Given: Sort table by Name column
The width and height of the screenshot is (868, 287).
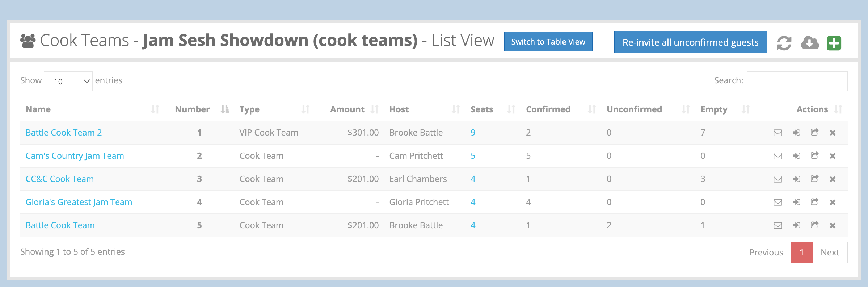Looking at the screenshot, I should [x=38, y=109].
